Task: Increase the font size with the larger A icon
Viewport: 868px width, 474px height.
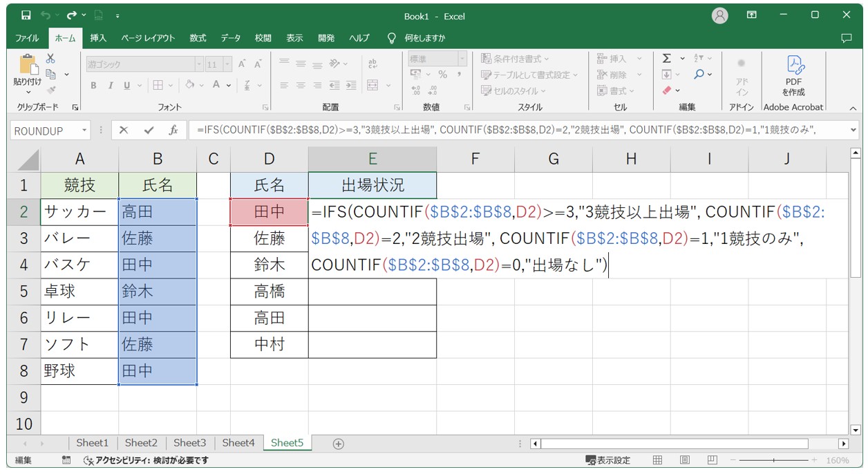Action: coord(242,64)
